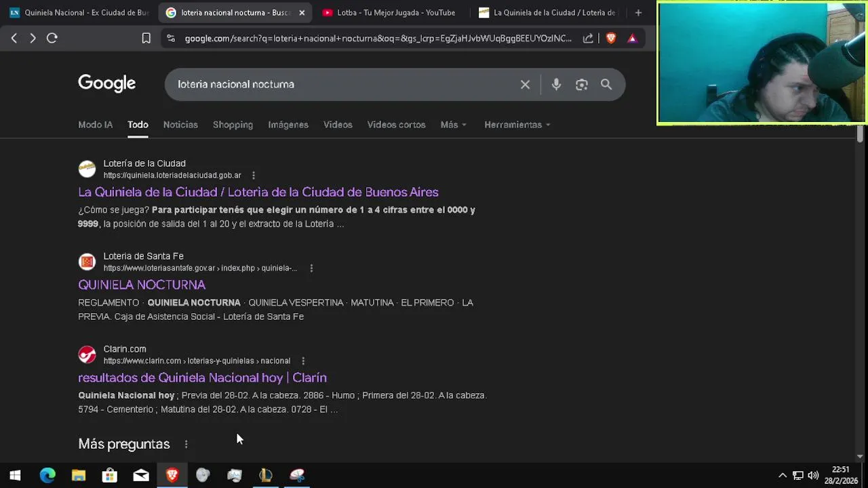Open the taskbar clock and date
868x488 pixels.
(841, 475)
